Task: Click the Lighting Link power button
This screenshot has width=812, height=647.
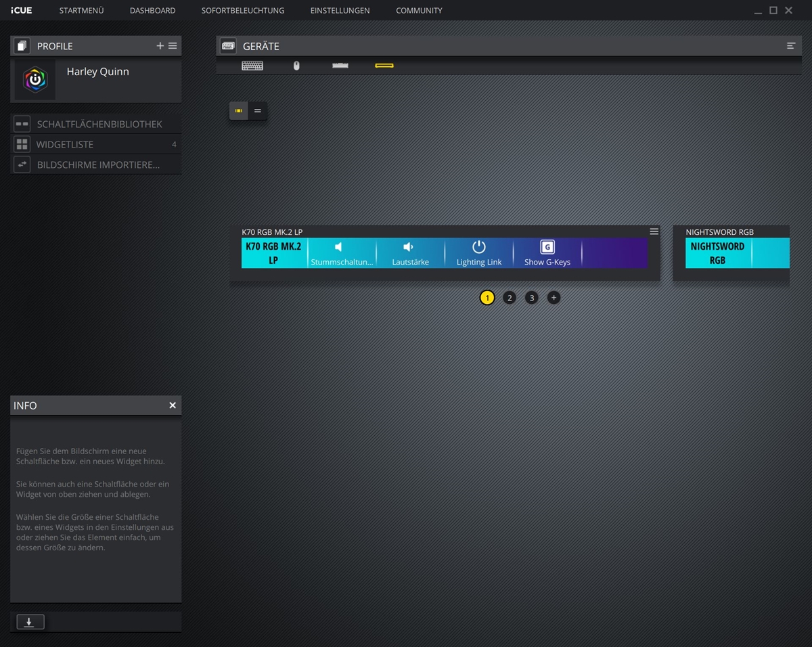Action: tap(479, 253)
